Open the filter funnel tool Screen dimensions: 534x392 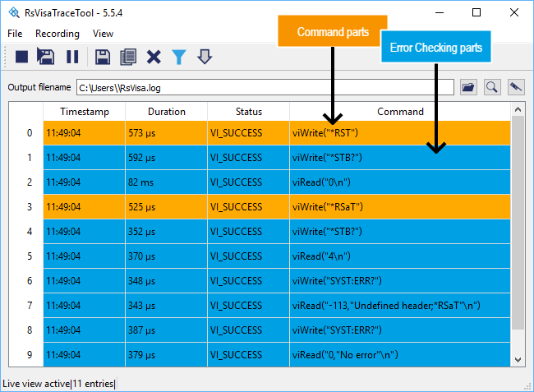pyautogui.click(x=179, y=57)
